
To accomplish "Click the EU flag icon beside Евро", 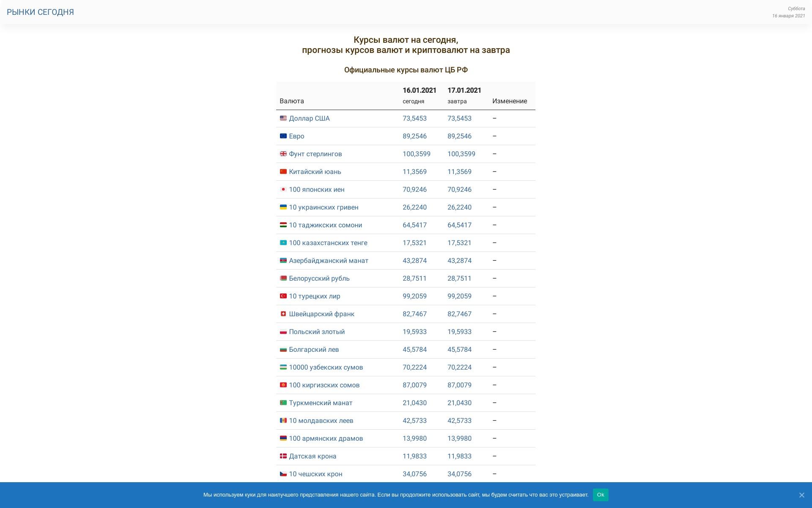I will coord(283,136).
